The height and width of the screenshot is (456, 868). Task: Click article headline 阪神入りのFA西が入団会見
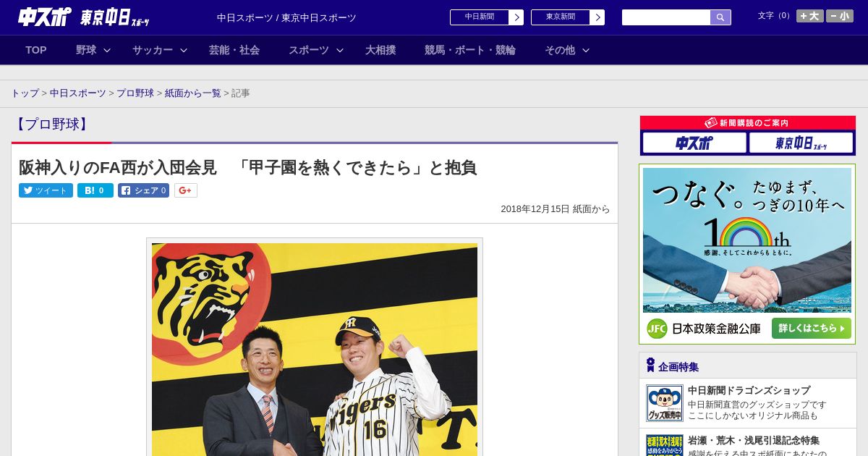pos(248,167)
